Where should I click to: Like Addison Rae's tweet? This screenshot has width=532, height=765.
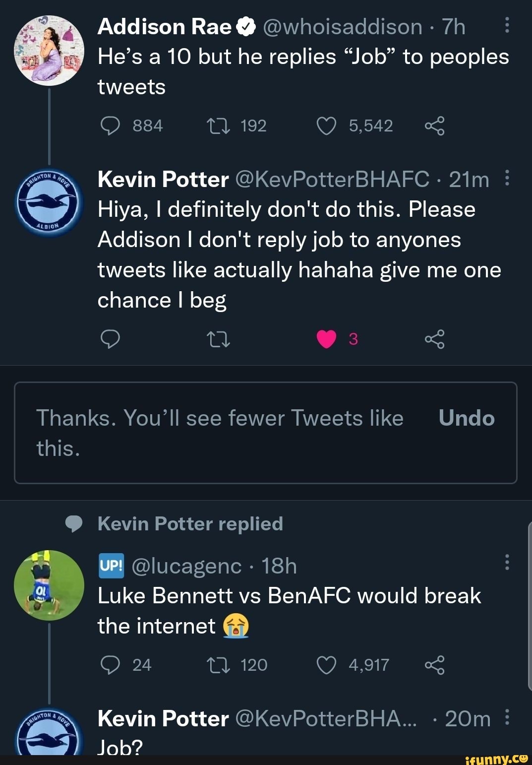[x=326, y=126]
